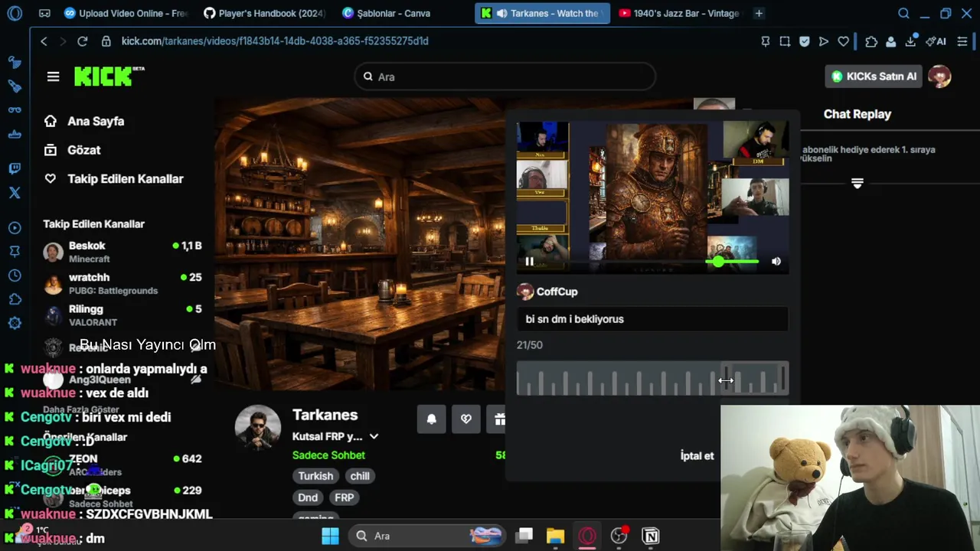
Task: Expand the stream title dropdown chevron
Action: click(x=374, y=436)
